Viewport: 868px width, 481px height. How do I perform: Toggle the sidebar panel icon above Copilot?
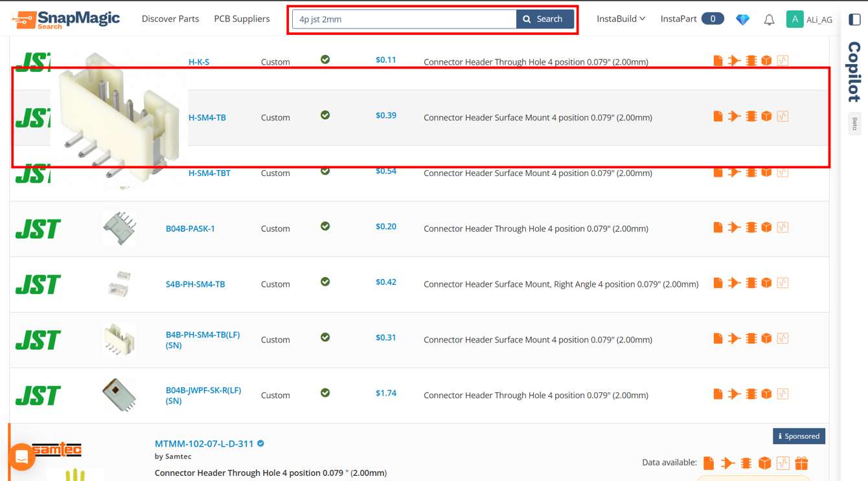[854, 19]
